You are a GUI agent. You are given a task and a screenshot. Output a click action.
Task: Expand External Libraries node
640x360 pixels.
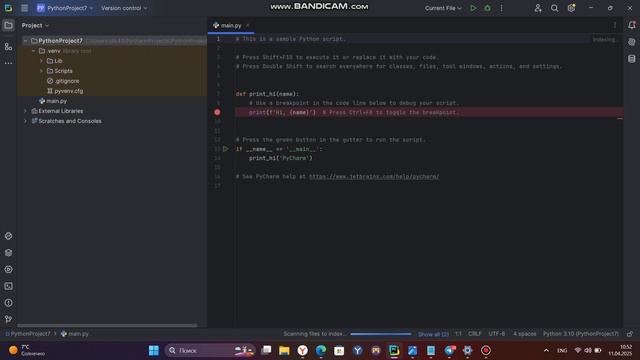pos(25,111)
